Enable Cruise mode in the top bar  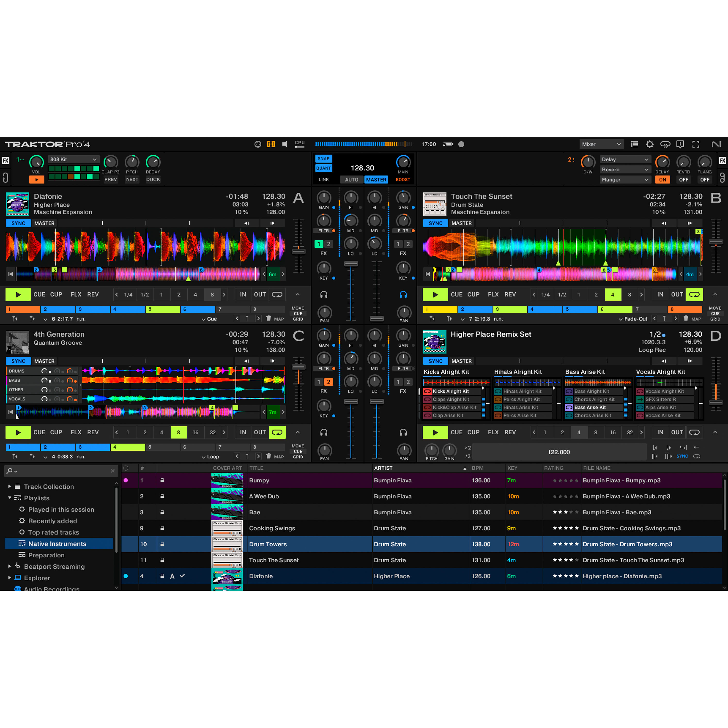(665, 144)
